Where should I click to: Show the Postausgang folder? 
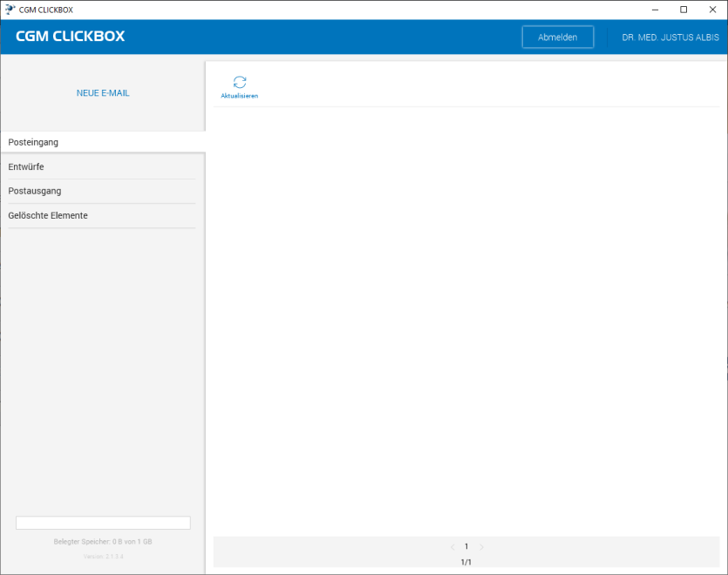(x=102, y=191)
